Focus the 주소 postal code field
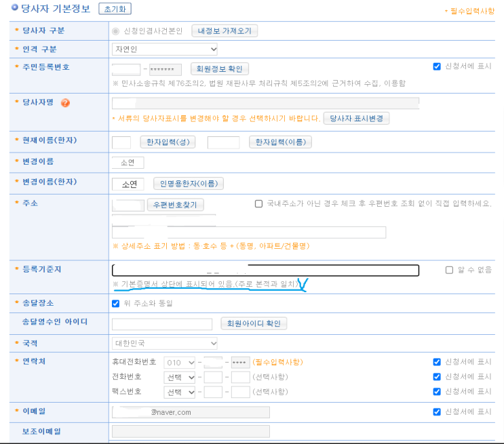Viewport: 504px width, 444px height. [128, 205]
